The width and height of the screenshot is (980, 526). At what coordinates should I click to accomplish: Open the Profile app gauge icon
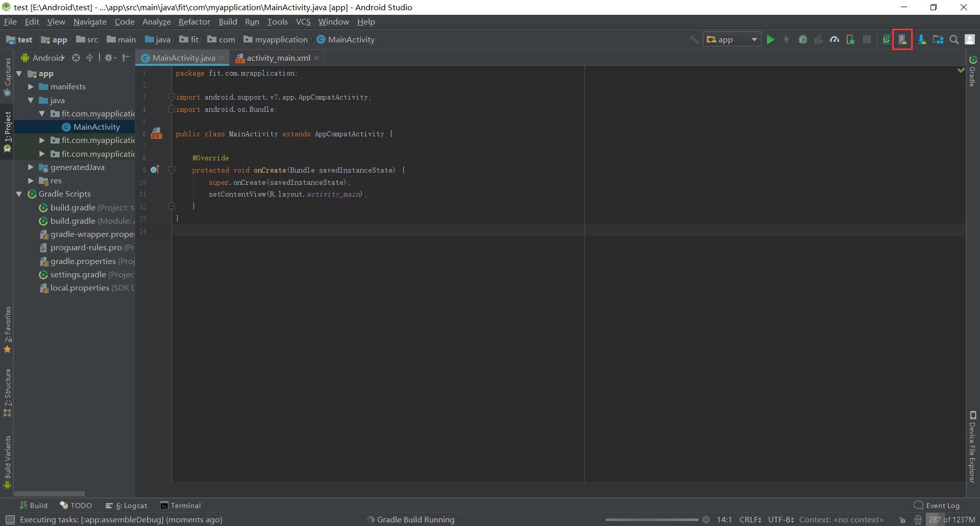(835, 39)
